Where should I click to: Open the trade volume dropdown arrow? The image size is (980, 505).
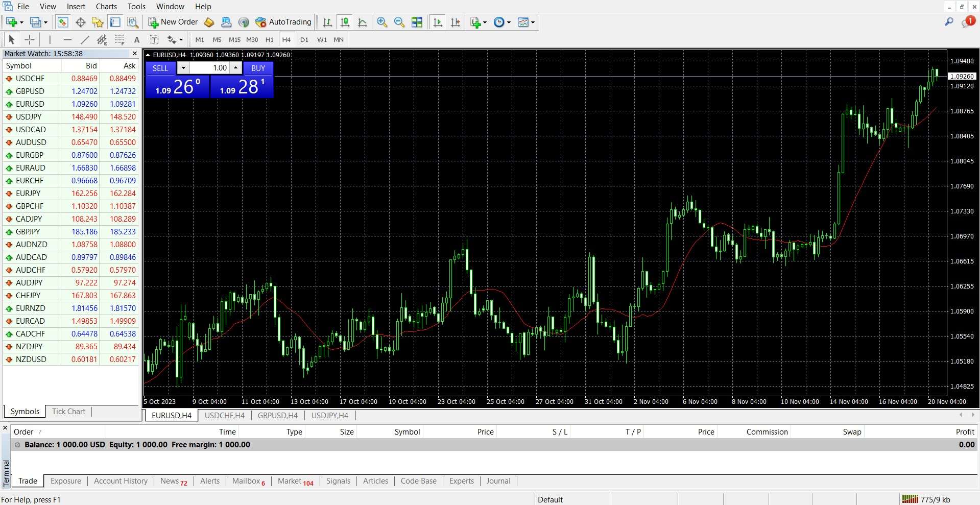coord(183,68)
